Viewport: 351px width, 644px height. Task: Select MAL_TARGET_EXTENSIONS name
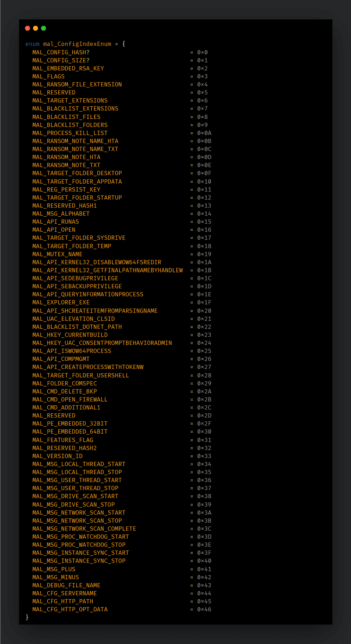pyautogui.click(x=70, y=100)
